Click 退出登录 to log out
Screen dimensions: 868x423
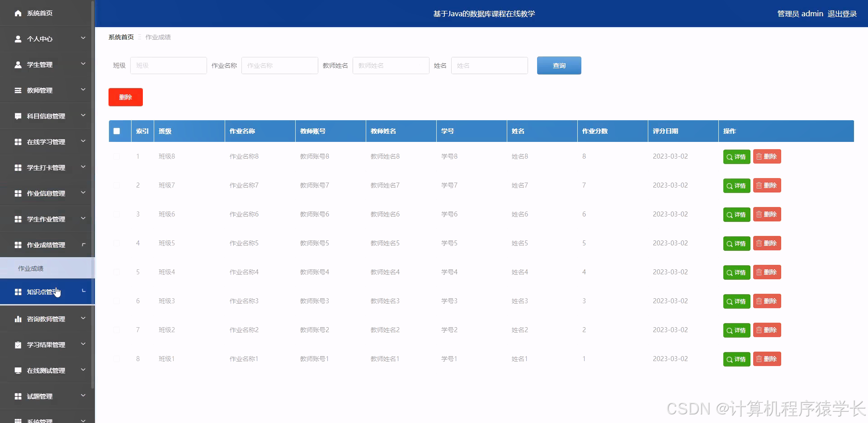pyautogui.click(x=842, y=14)
